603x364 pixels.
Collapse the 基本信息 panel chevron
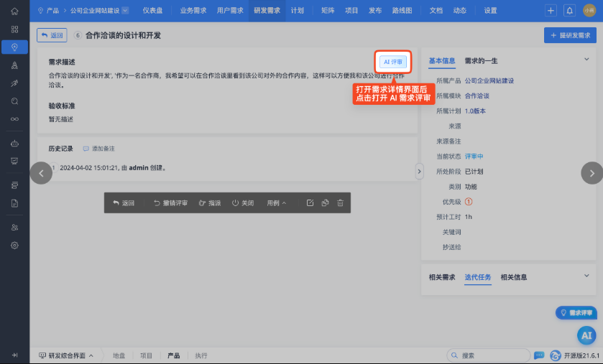(586, 59)
